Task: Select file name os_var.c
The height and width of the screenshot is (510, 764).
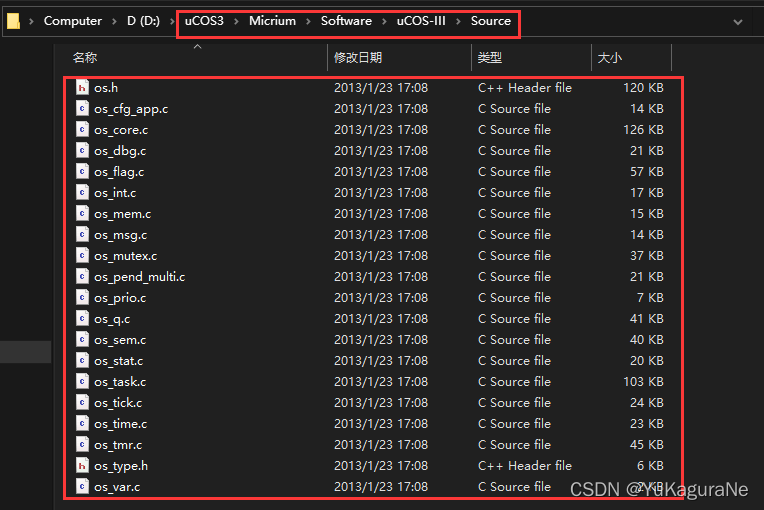Action: 117,487
